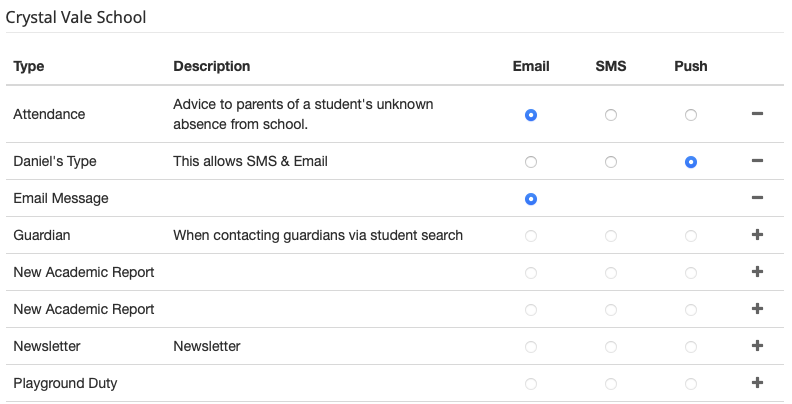Select Email radio for Daniel's Type
Screen dimensions: 792x404
[531, 162]
